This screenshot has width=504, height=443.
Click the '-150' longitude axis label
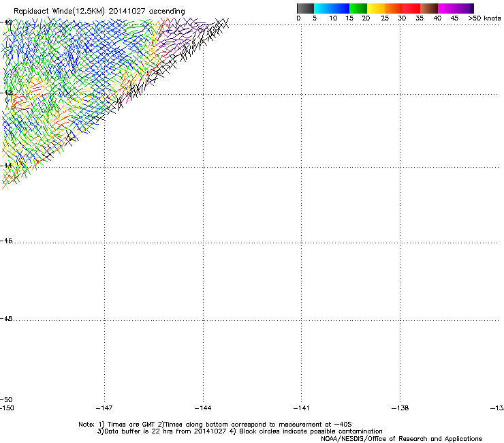[x=7, y=408]
